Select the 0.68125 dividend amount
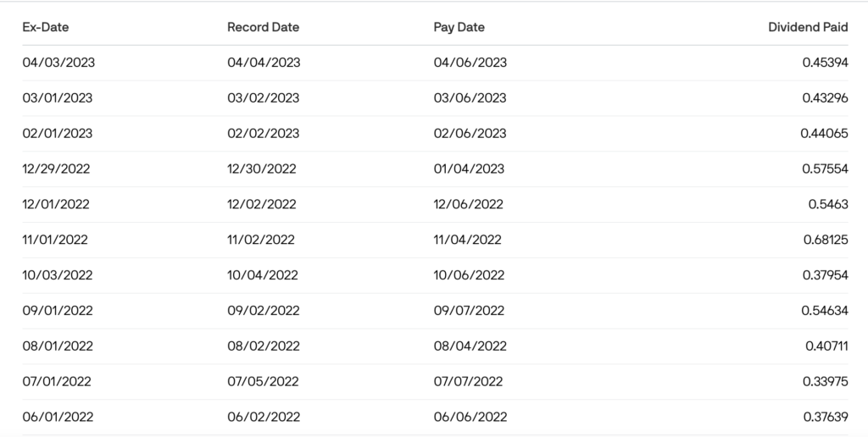The width and height of the screenshot is (868, 437). click(x=826, y=241)
